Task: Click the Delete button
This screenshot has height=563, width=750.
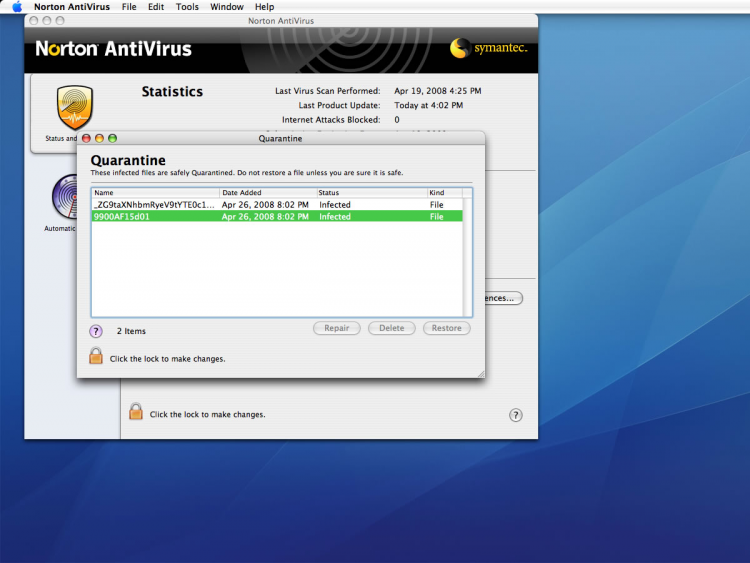Action: [x=392, y=328]
